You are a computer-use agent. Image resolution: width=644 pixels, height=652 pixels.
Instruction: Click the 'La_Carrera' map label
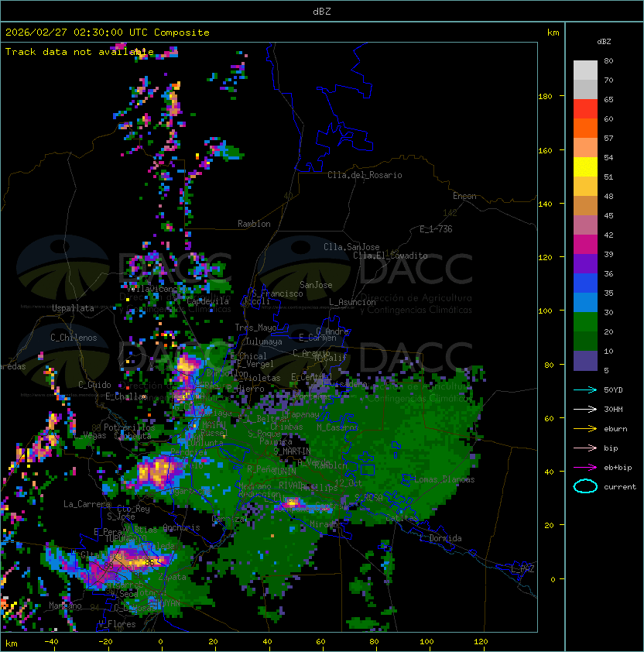(87, 504)
